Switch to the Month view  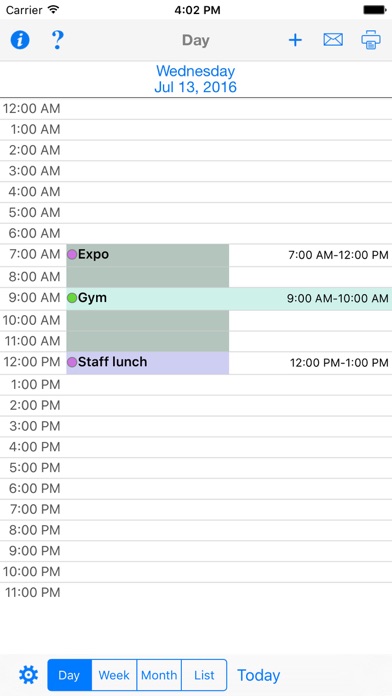point(159,675)
